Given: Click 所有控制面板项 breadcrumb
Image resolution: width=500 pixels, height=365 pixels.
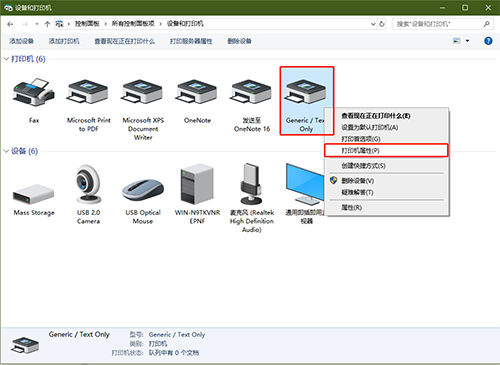Looking at the screenshot, I should (133, 24).
